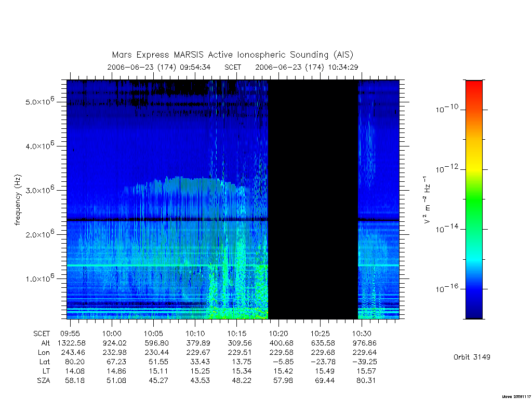Click the start timestamp 09:54:34
The width and height of the screenshot is (532, 399).
[195, 67]
